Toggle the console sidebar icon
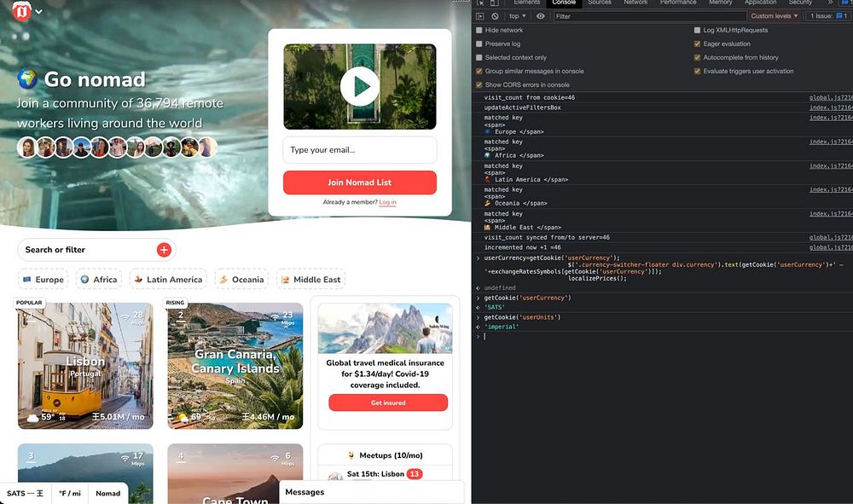The width and height of the screenshot is (853, 504). coord(479,16)
